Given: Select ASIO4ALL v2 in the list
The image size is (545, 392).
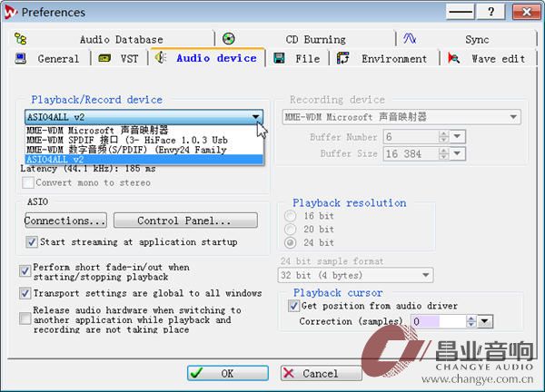Looking at the screenshot, I should click(x=144, y=160).
